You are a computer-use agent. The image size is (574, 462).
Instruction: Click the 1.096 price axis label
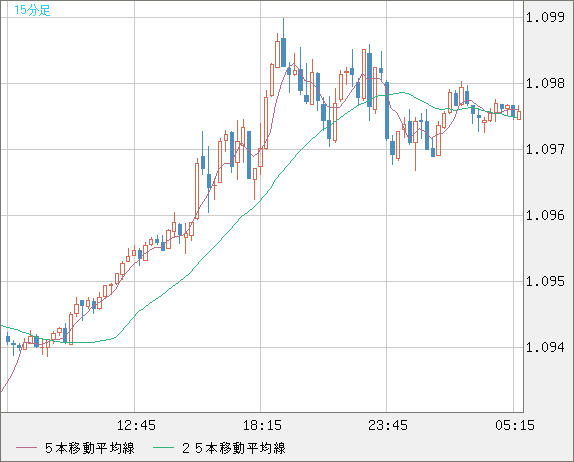pos(545,215)
